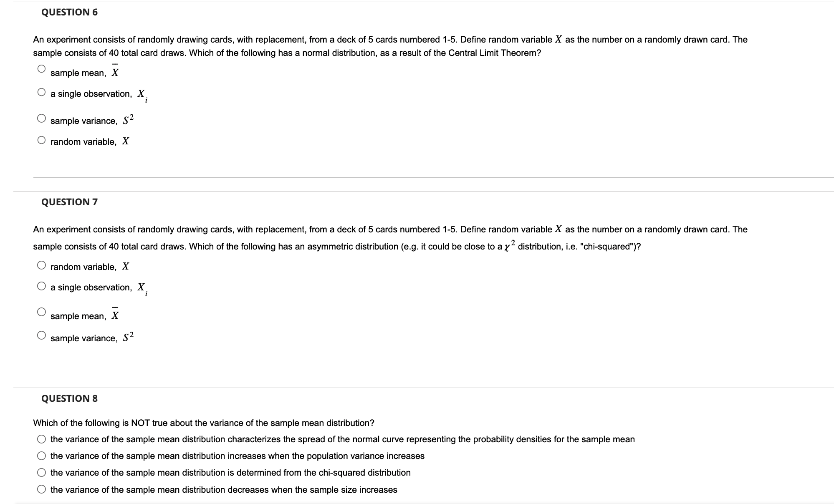
Task: Select sample mean option in Question 7
Action: (41, 312)
